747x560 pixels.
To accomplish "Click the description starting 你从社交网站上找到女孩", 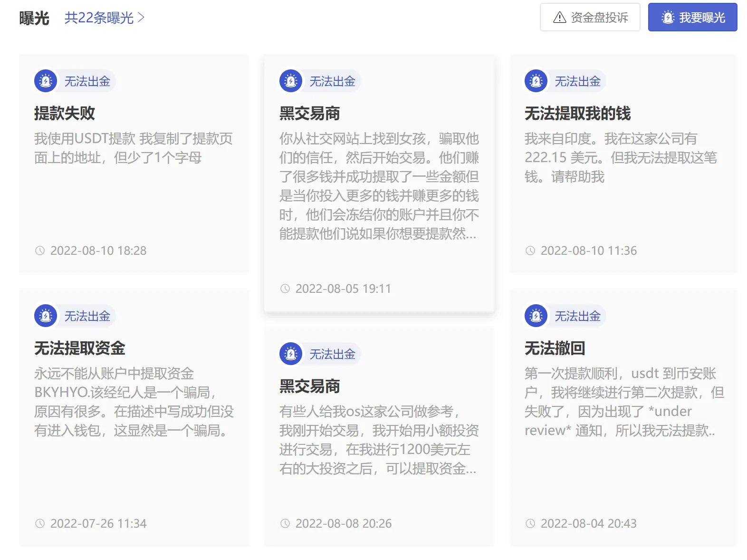I will [x=379, y=186].
